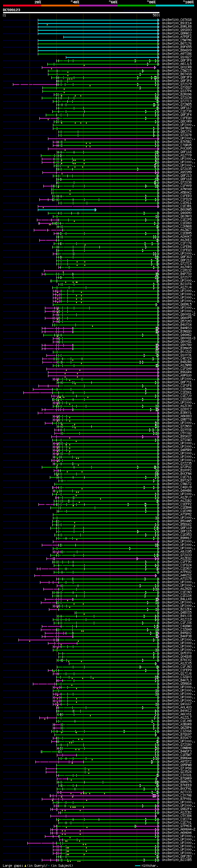Select the UniRef100_A2A0K7 label

[x=177, y=236]
